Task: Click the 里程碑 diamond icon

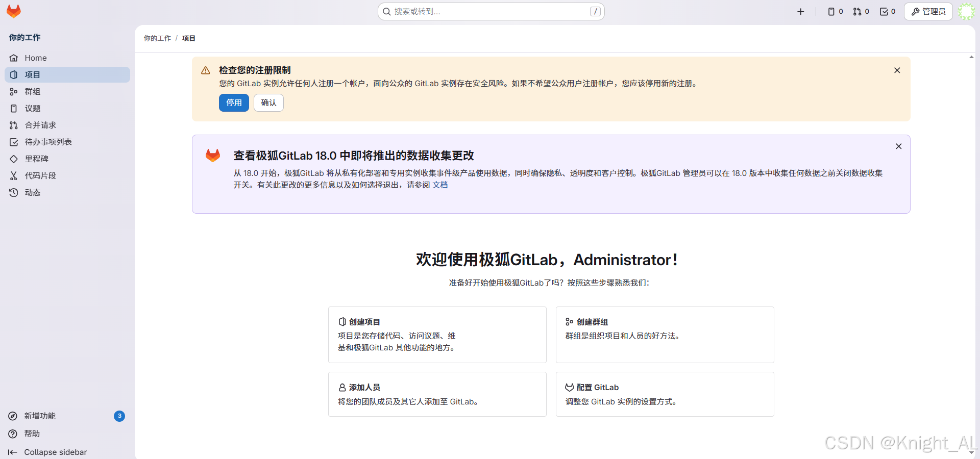Action: 14,159
